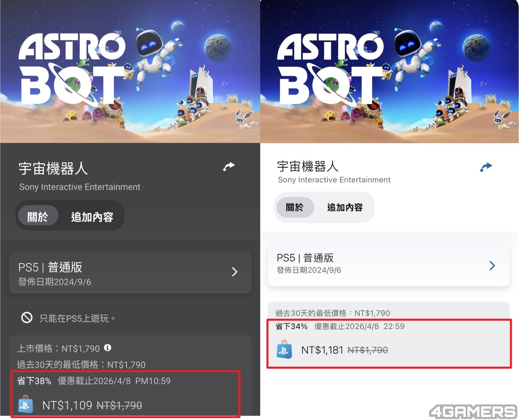Screen dimensions: 519x420
Task: Click the info icon beside 上市價格 NT$1,790
Action: tap(108, 348)
